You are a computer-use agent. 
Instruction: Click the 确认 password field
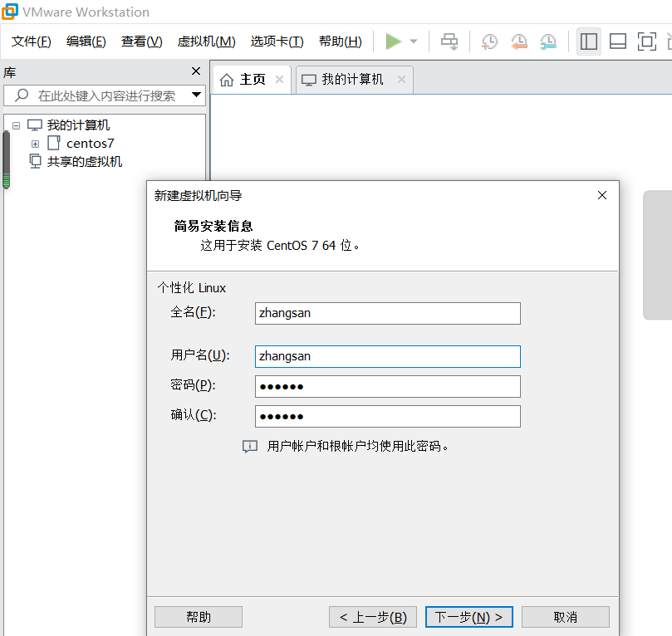388,416
